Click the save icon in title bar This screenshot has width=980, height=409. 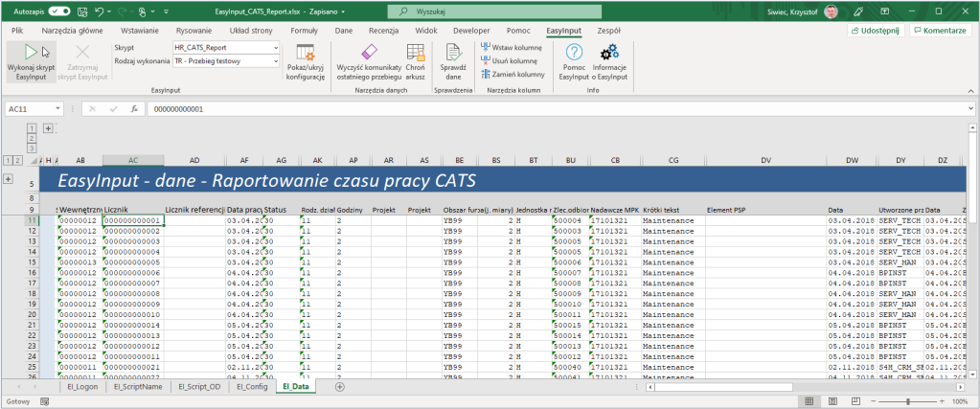click(x=83, y=11)
